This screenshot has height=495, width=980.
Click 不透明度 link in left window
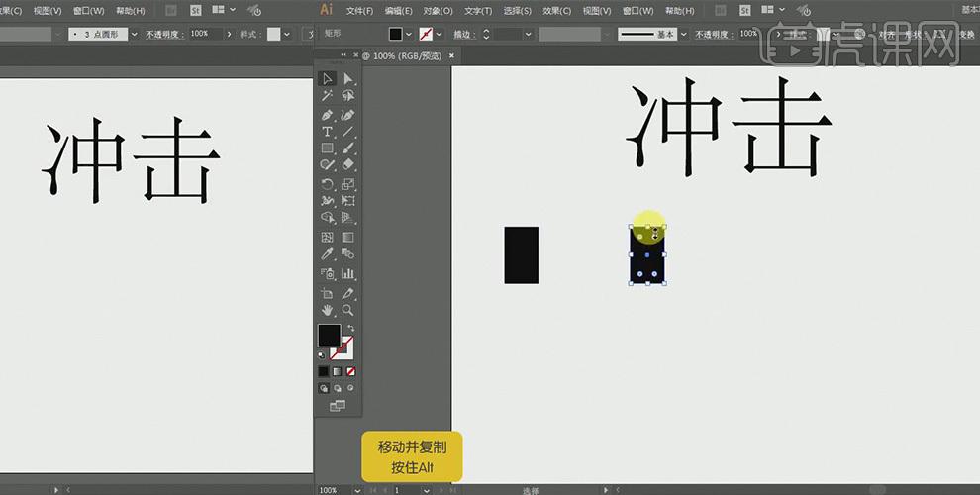(x=163, y=35)
